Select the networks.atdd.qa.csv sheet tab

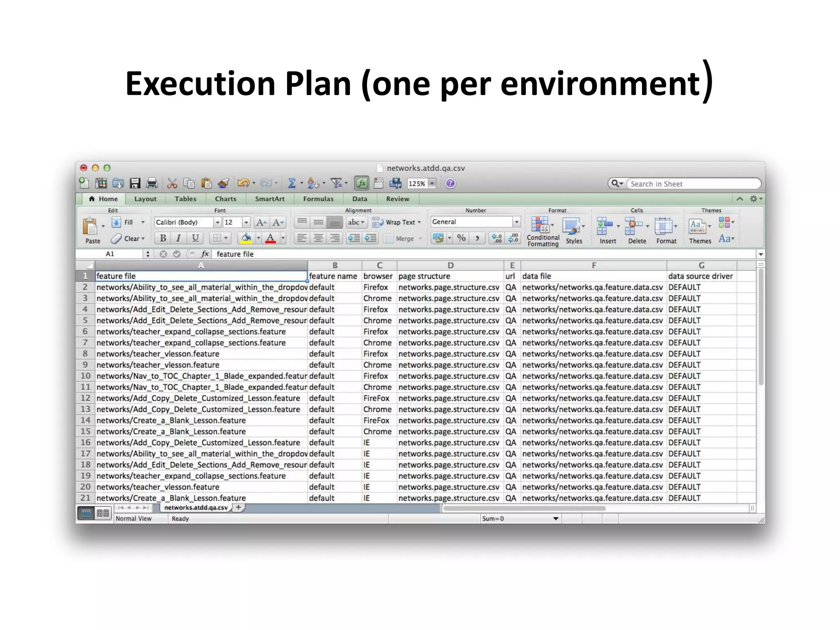pyautogui.click(x=196, y=508)
